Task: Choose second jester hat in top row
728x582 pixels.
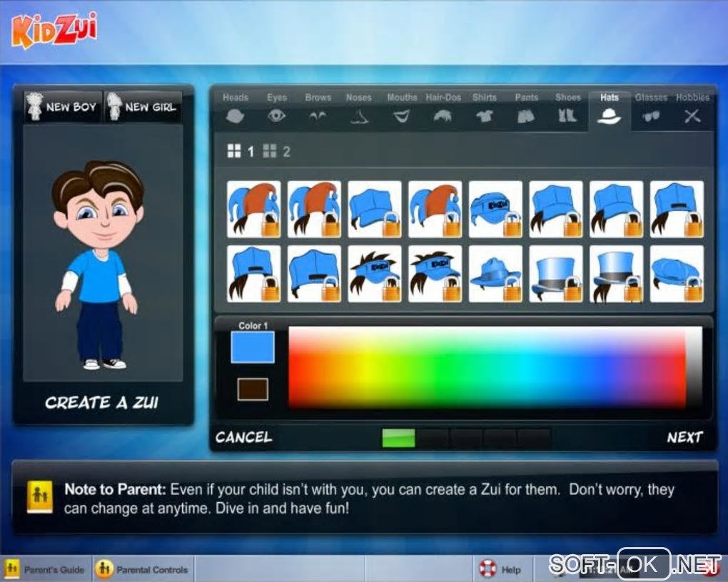Action: point(314,209)
